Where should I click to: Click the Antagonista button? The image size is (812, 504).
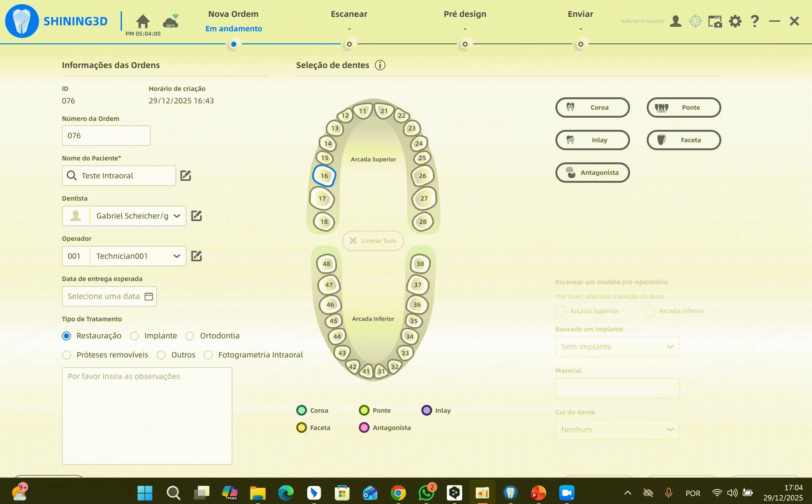[592, 173]
